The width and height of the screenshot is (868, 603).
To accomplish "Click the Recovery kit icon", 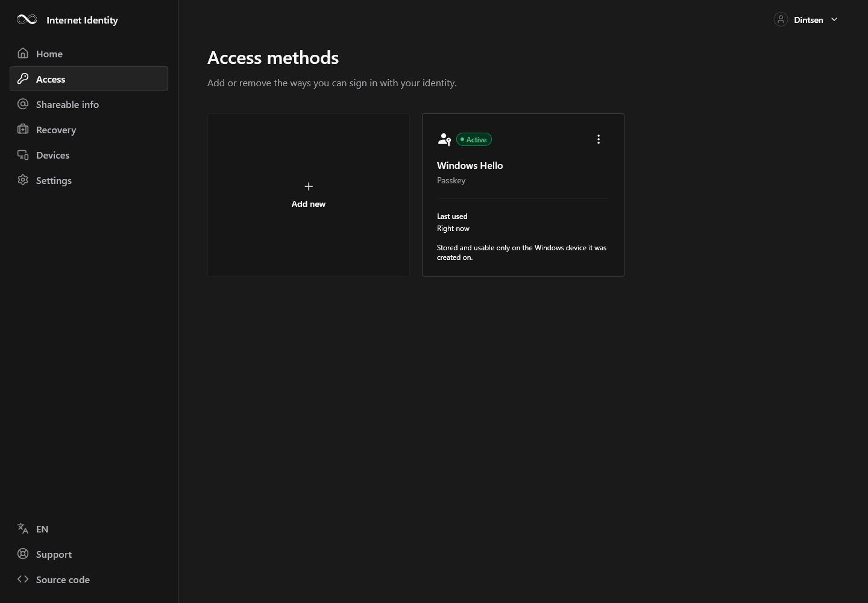I will coord(23,129).
